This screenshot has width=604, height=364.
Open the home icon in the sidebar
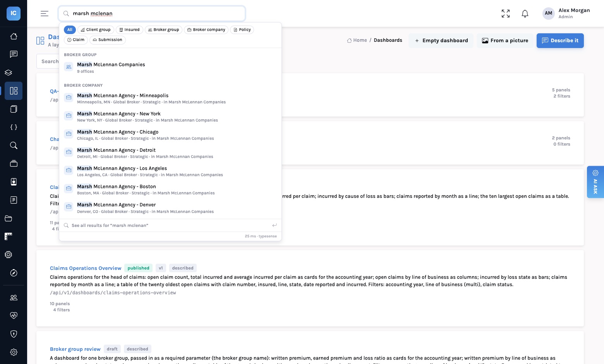pyautogui.click(x=14, y=36)
